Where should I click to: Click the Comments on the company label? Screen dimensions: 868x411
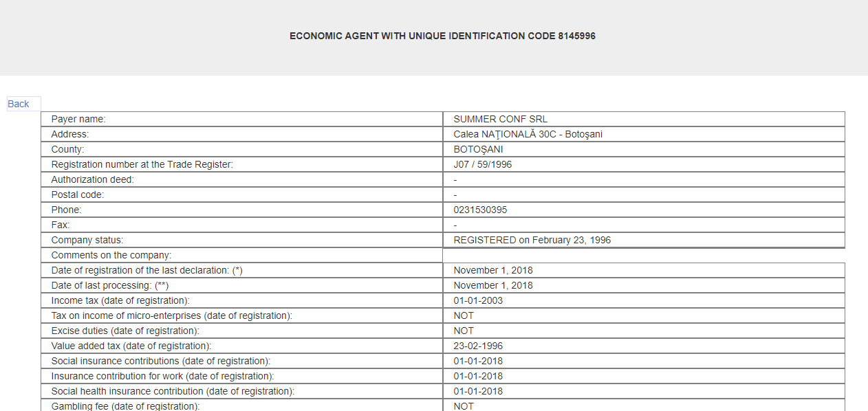coord(111,255)
